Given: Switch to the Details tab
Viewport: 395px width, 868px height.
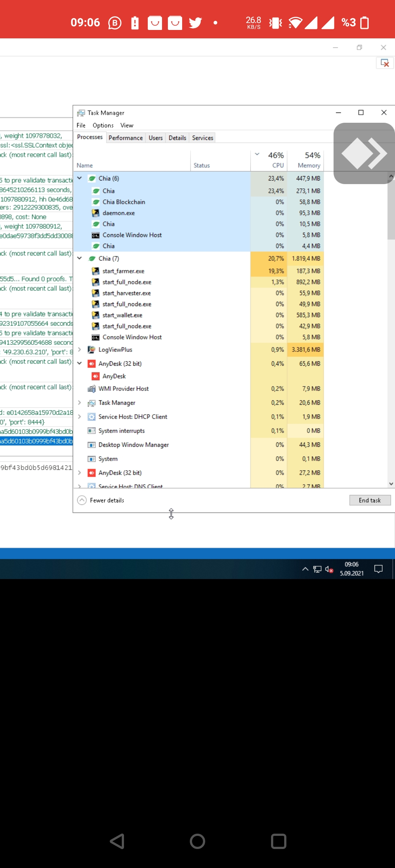Looking at the screenshot, I should coord(177,138).
